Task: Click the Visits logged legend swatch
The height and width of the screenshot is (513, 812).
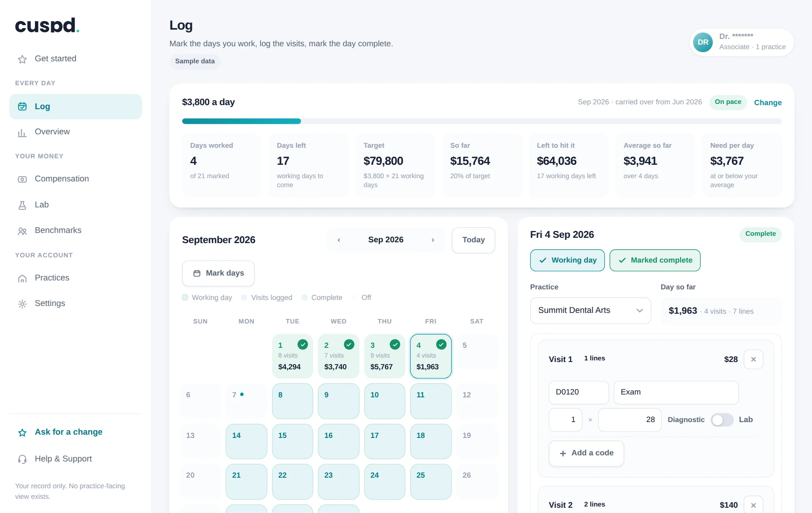Action: pyautogui.click(x=244, y=297)
